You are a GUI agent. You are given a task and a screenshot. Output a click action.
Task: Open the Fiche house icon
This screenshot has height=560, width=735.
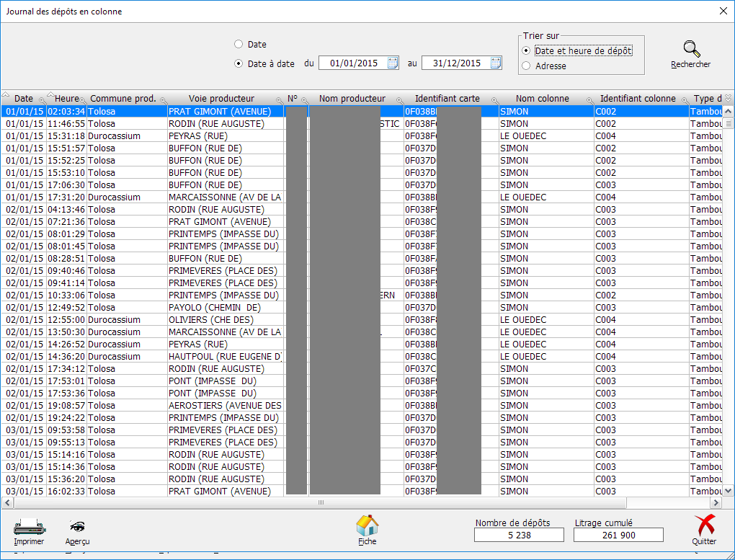(367, 525)
